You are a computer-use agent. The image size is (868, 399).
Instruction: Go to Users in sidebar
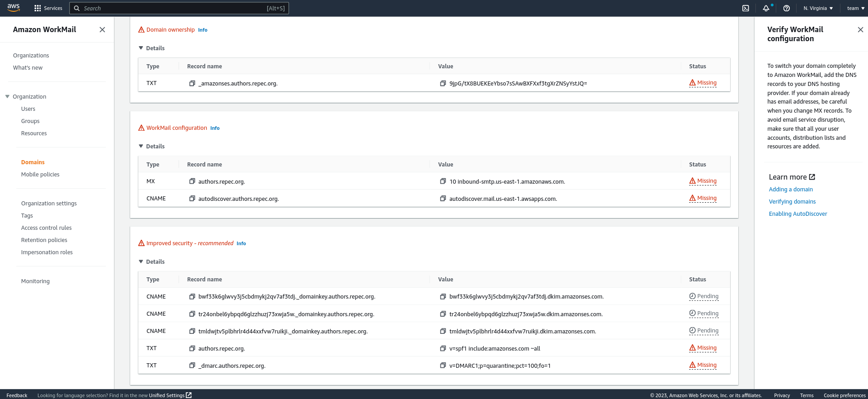(x=28, y=109)
